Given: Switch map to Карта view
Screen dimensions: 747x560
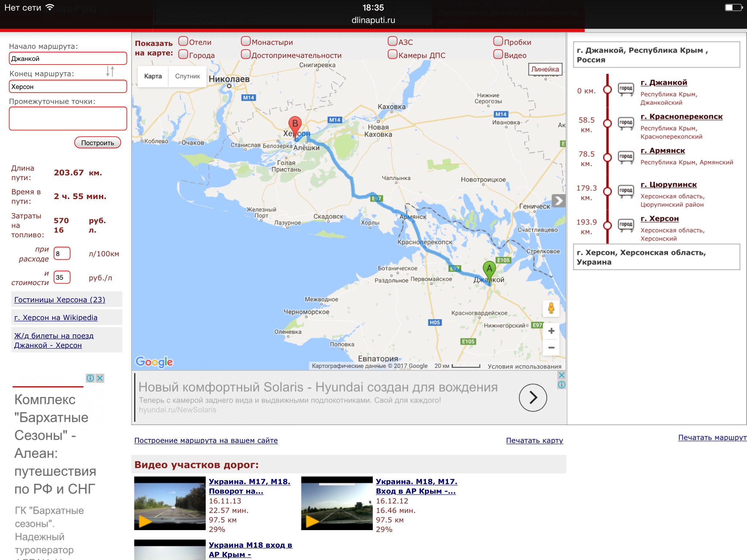Looking at the screenshot, I should pos(153,76).
